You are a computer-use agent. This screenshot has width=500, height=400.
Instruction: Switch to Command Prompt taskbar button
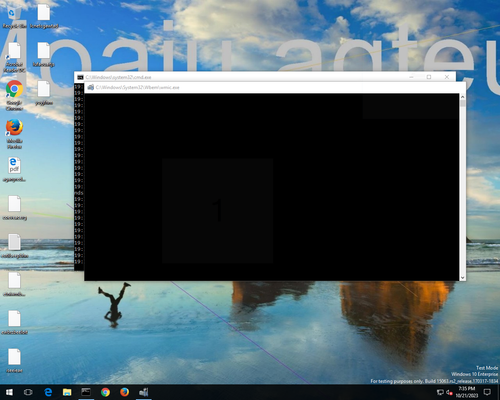coord(86,392)
